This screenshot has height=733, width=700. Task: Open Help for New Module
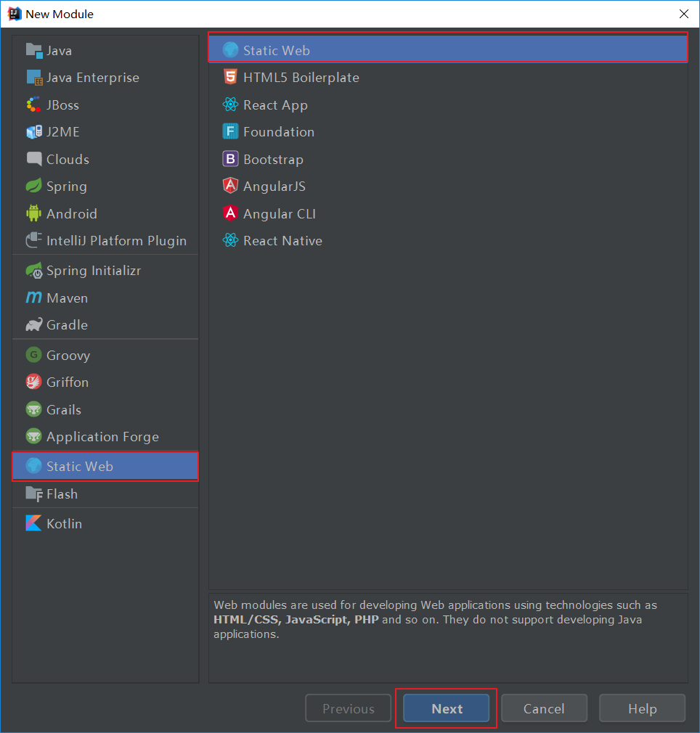(643, 708)
